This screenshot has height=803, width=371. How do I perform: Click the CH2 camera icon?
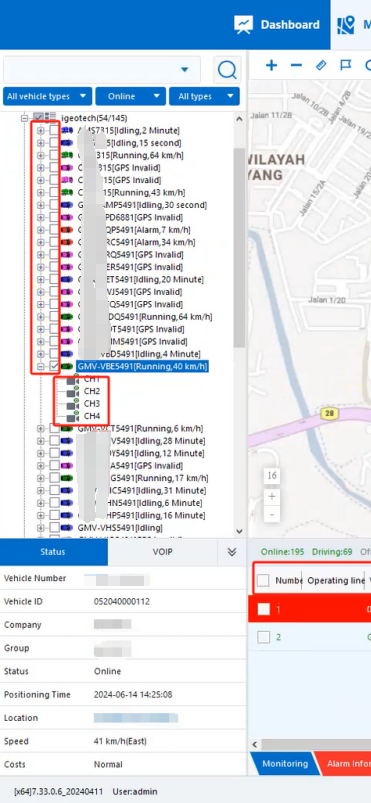[x=73, y=392]
